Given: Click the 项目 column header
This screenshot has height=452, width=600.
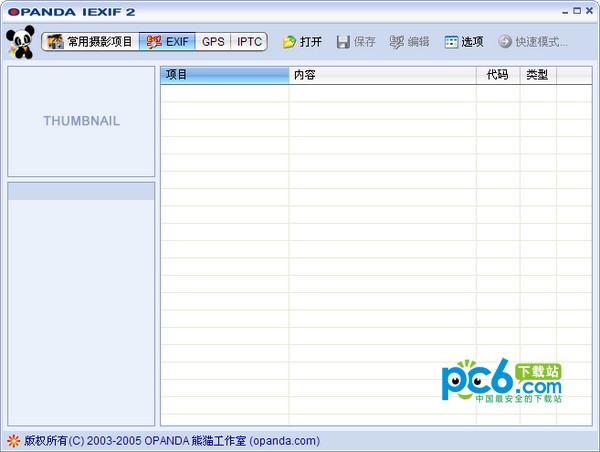Looking at the screenshot, I should [x=225, y=75].
